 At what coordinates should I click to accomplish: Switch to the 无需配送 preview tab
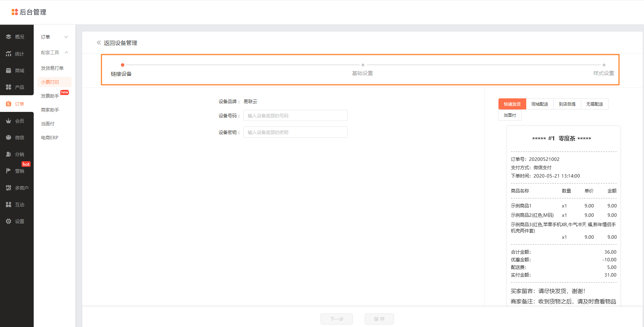pyautogui.click(x=595, y=104)
